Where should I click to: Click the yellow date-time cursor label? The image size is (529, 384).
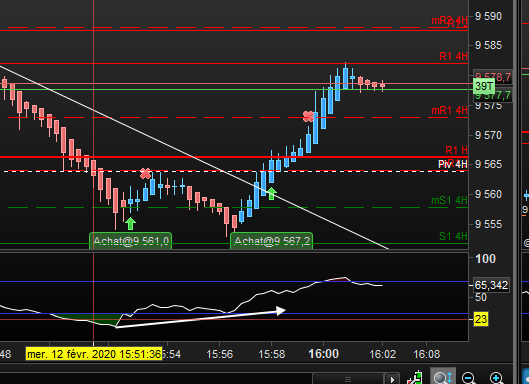pos(94,354)
